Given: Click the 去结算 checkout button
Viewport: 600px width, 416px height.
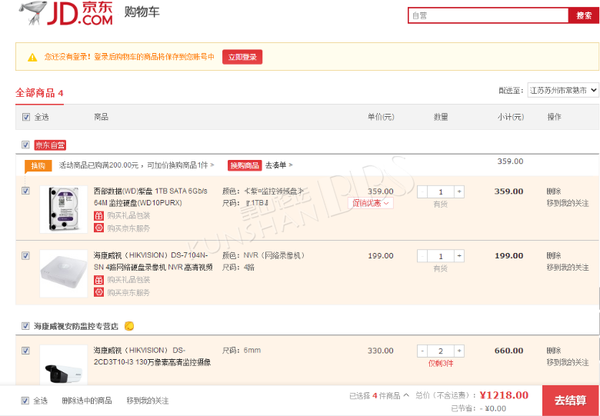Looking at the screenshot, I should click(x=570, y=399).
